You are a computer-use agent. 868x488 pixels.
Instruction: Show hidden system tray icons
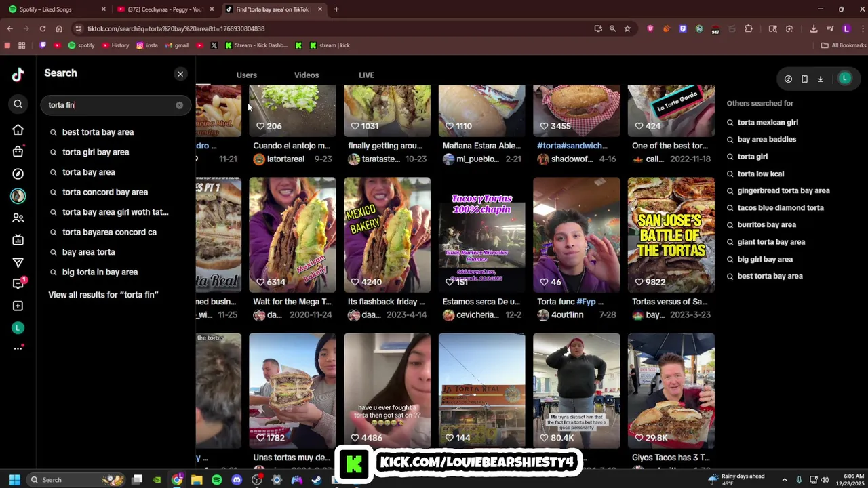click(785, 480)
